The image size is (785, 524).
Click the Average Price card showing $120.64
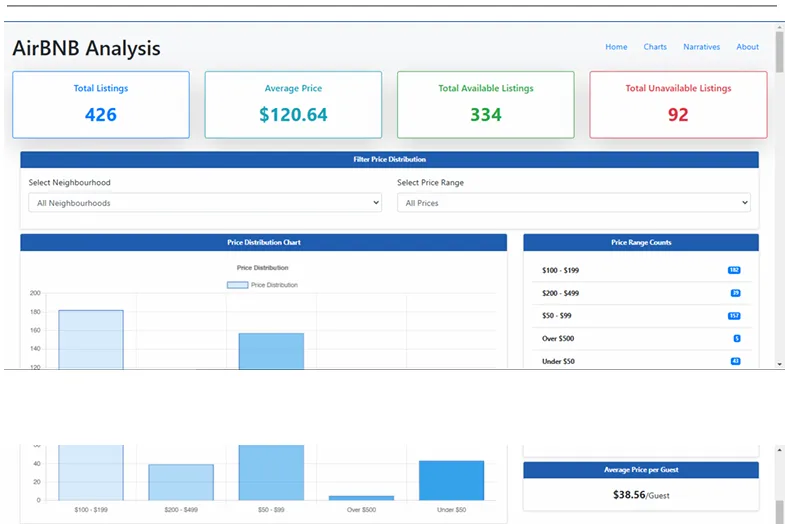293,105
